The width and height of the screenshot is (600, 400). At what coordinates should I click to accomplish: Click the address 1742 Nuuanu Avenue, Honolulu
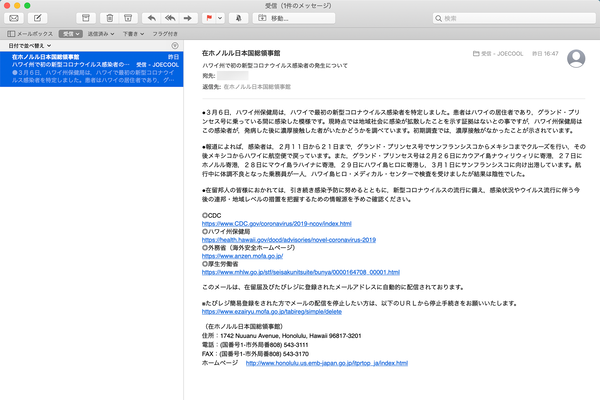[291, 336]
